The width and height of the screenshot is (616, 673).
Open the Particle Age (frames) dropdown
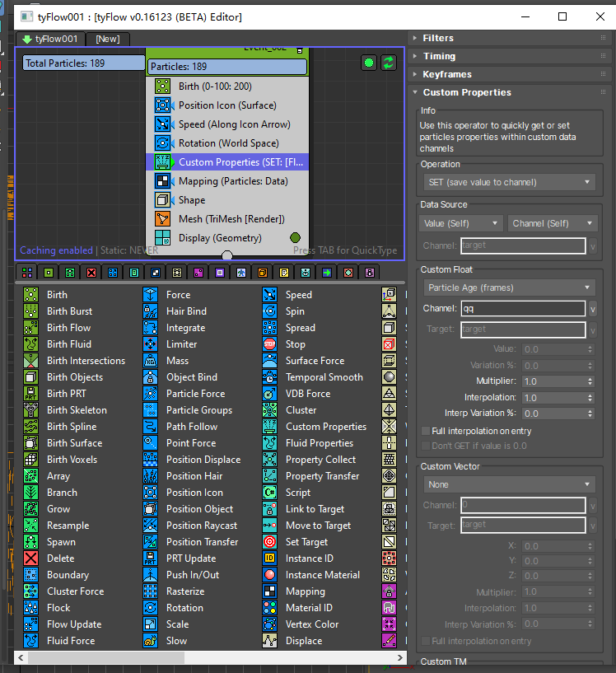(508, 287)
